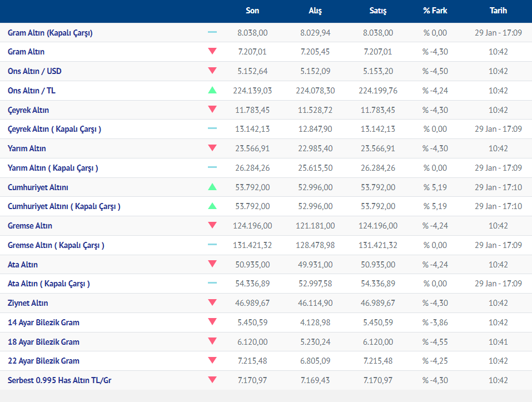Select the Son column header
This screenshot has height=402, width=532.
coord(252,11)
